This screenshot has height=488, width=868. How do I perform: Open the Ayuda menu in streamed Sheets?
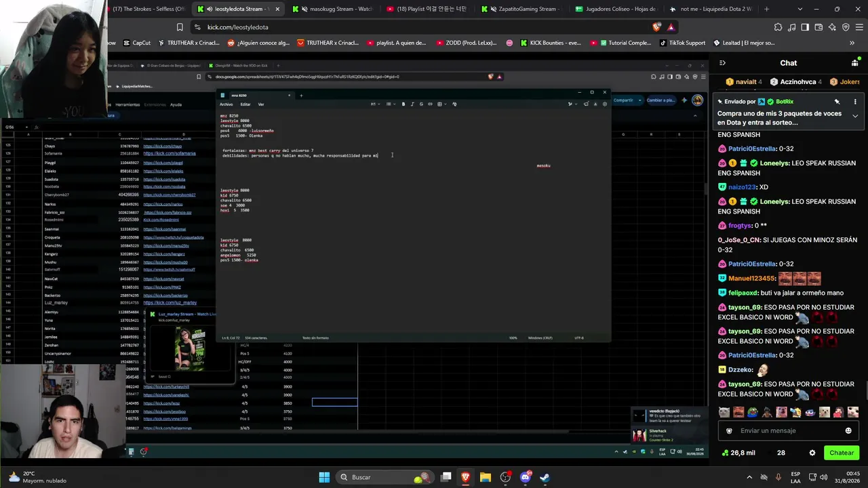176,105
